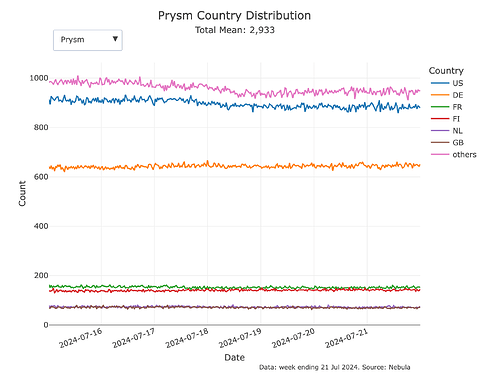Click the 'Prysm Country Distribution' title

234,16
